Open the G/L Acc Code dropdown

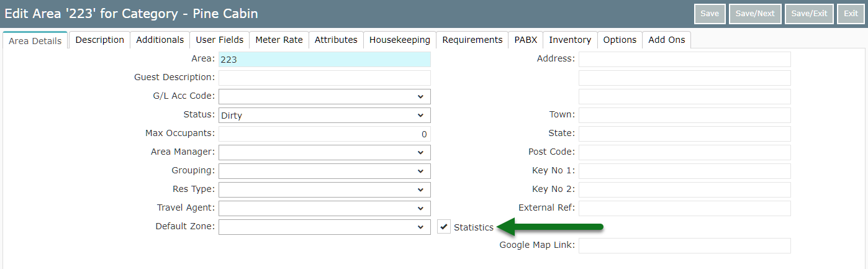coord(324,96)
